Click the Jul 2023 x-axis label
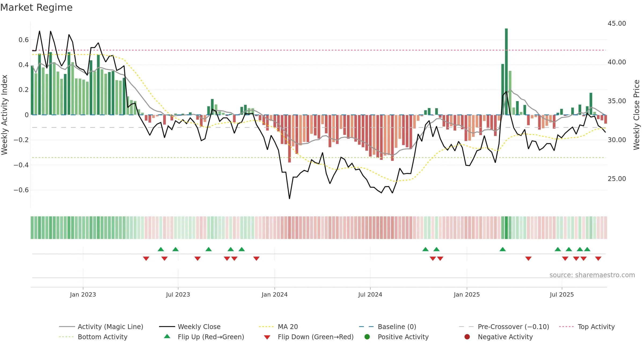 pos(178,294)
